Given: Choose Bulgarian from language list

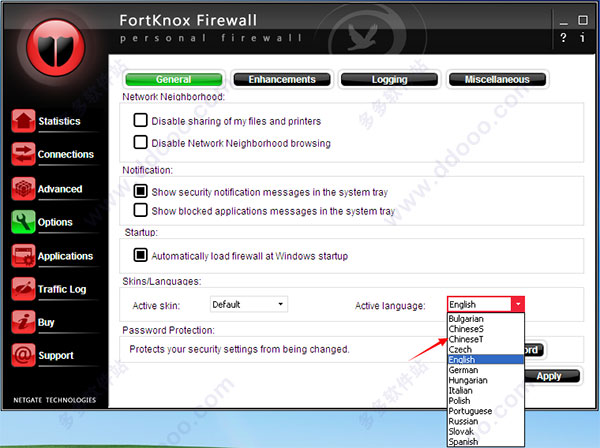Looking at the screenshot, I should pyautogui.click(x=486, y=319).
